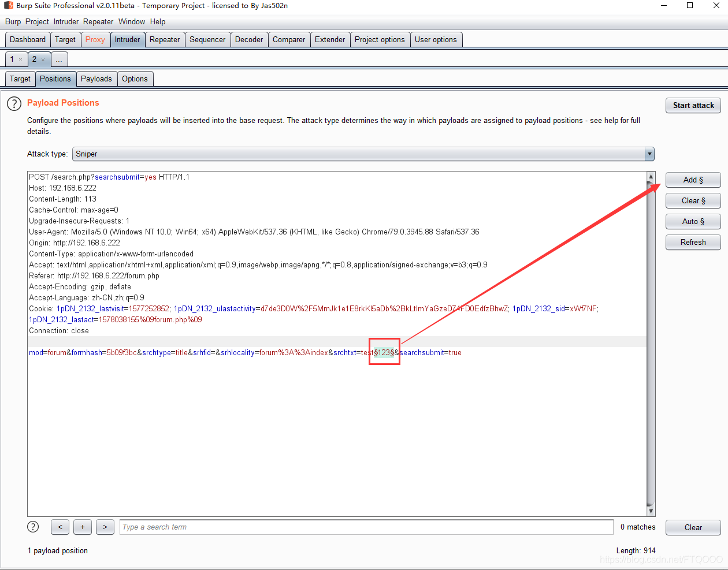The width and height of the screenshot is (728, 570).
Task: Click the Accept-Encoding: gzip, deflate header
Action: [80, 287]
